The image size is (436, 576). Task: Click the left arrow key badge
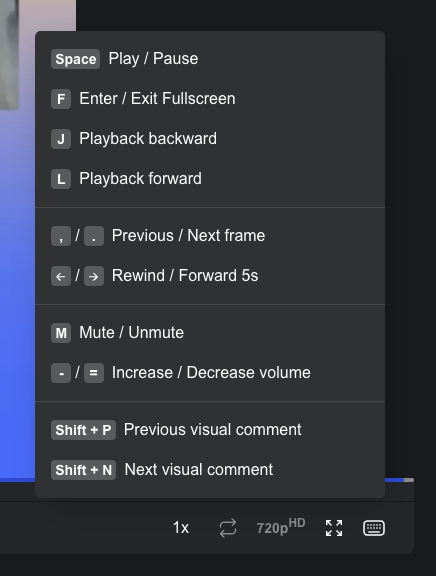(61, 276)
